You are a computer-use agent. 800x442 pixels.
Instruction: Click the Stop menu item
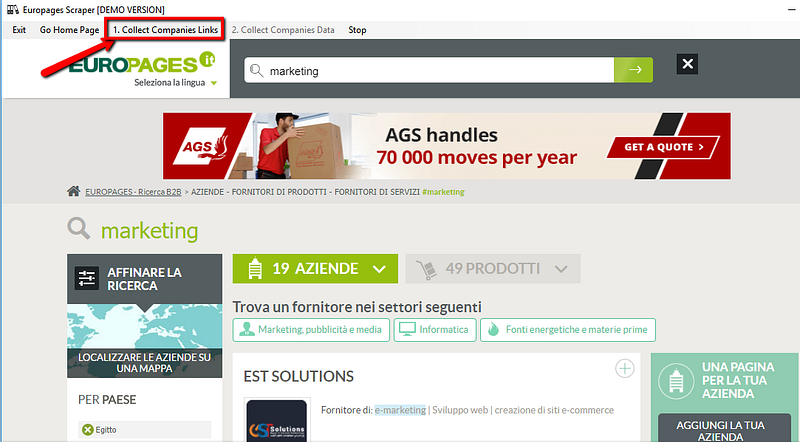pos(357,30)
